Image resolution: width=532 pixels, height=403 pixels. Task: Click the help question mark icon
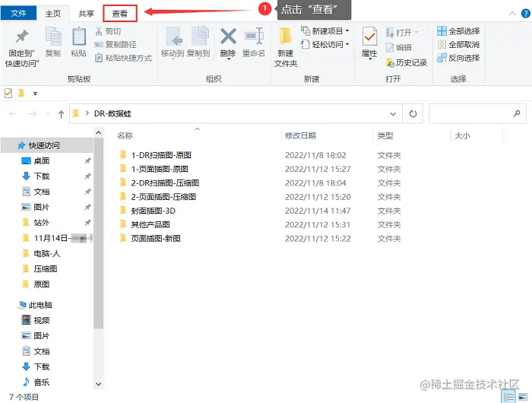(x=526, y=14)
